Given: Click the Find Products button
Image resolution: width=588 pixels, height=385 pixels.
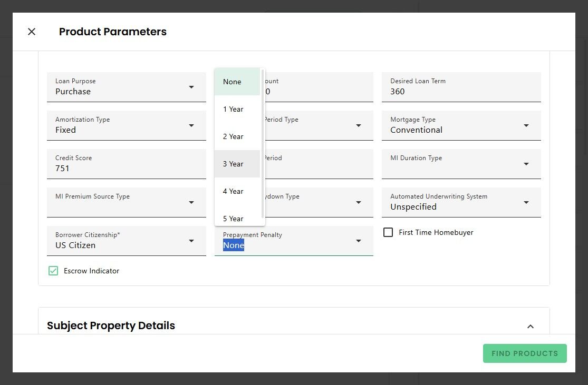Looking at the screenshot, I should coord(524,353).
